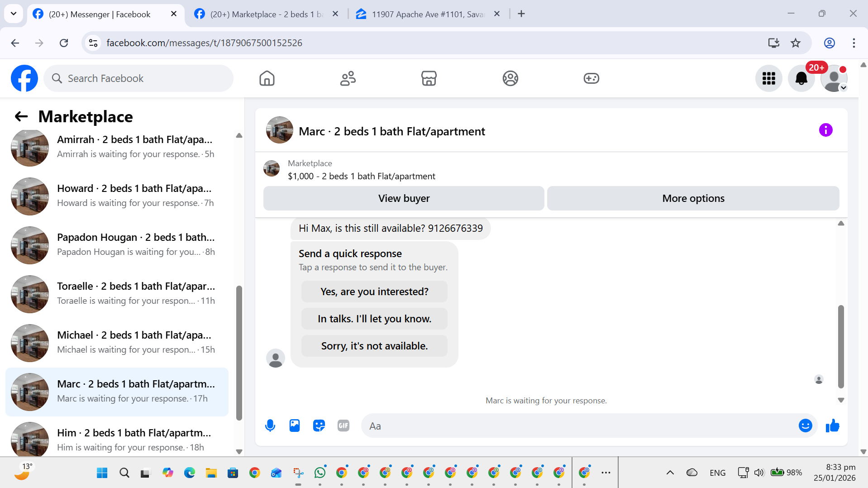
Task: Open Windows taskbar search
Action: 124,473
